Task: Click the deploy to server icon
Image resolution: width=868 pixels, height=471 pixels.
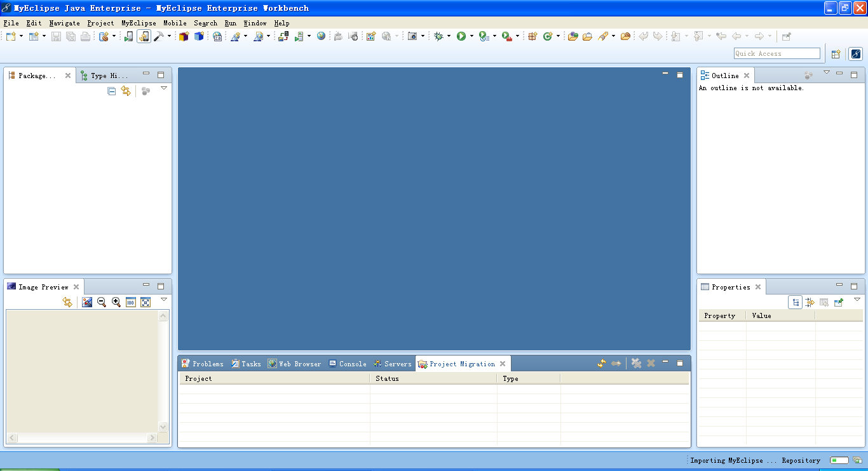Action: pyautogui.click(x=283, y=36)
